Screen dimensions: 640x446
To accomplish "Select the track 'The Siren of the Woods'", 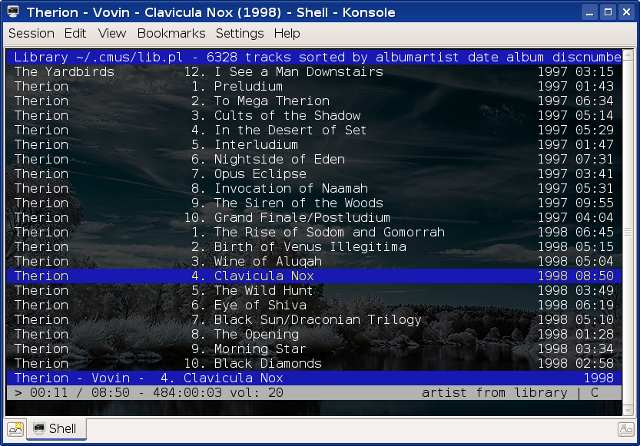I will coord(314,203).
